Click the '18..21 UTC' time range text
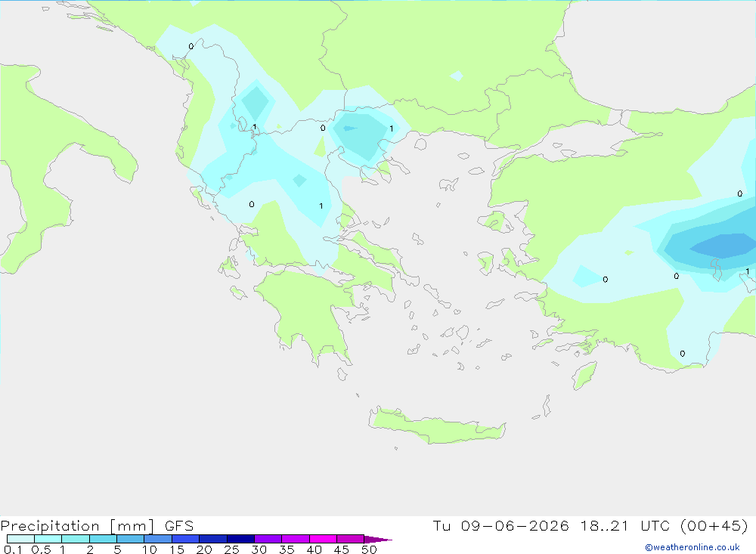Viewport: 756px width, 554px height. 625,525
